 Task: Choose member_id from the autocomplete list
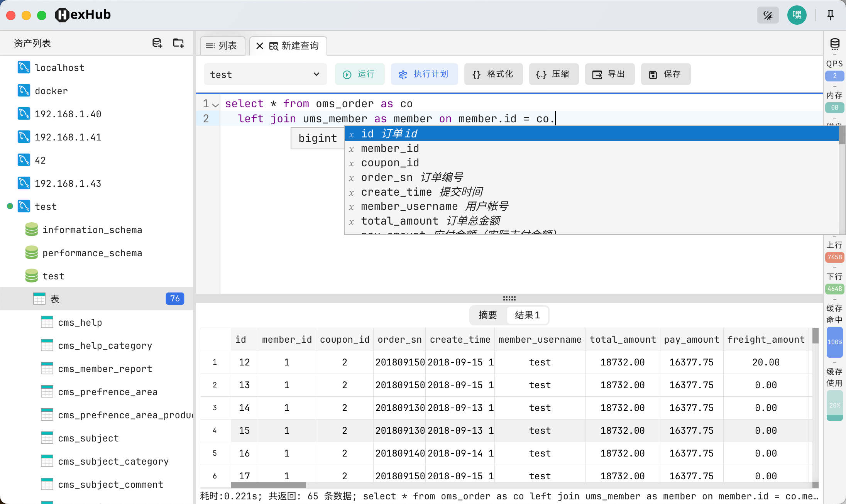[390, 148]
